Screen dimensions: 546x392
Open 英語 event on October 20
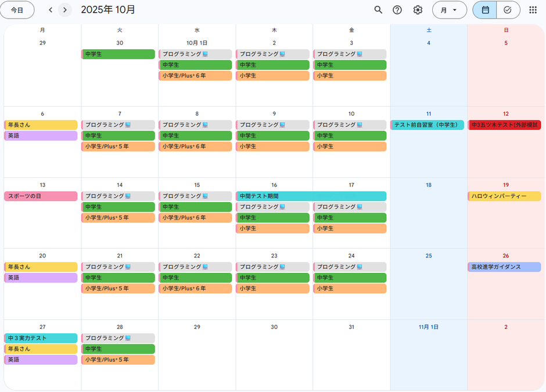(x=41, y=278)
